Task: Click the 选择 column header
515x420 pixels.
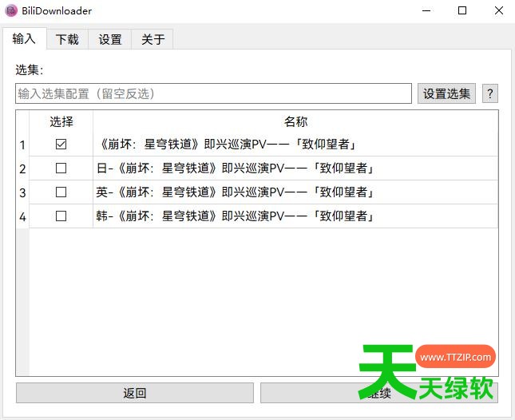Action: (x=61, y=121)
